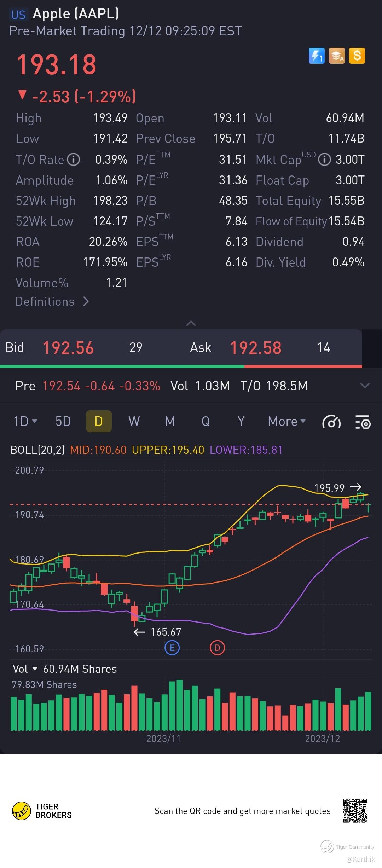
Task: Tap the Dividend value 0.94
Action: [x=353, y=242]
